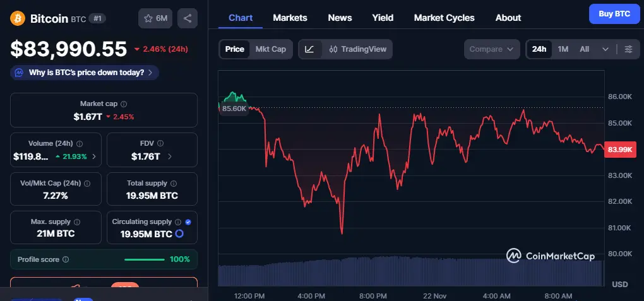Select the Mkt Cap toggle on chart
This screenshot has width=644, height=301.
click(x=271, y=49)
